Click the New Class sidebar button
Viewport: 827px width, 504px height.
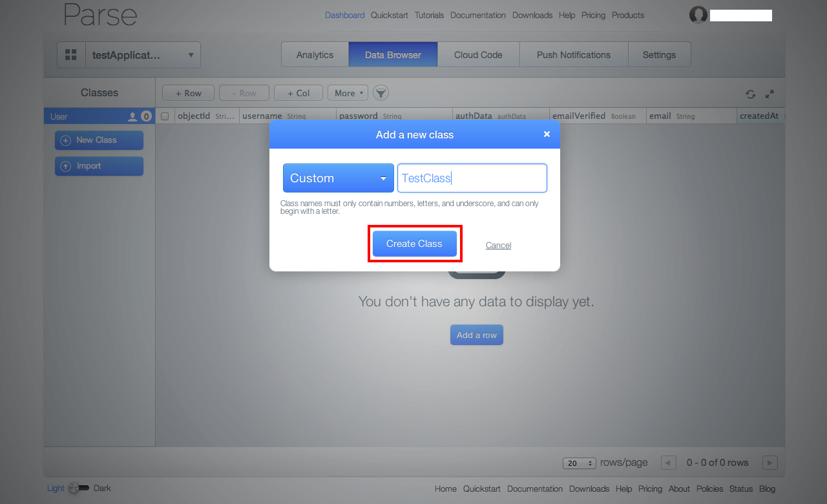point(99,140)
